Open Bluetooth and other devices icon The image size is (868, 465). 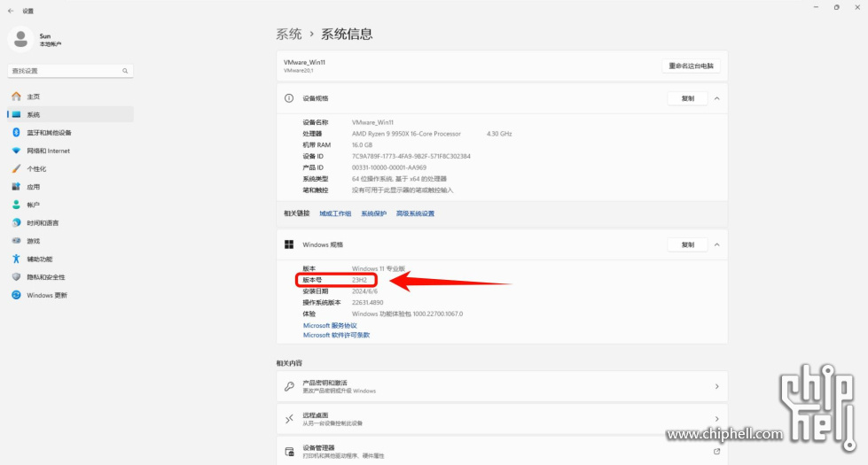pos(16,133)
